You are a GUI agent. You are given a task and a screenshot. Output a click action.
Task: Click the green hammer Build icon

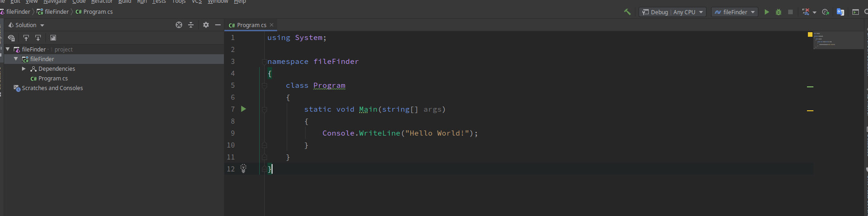627,12
